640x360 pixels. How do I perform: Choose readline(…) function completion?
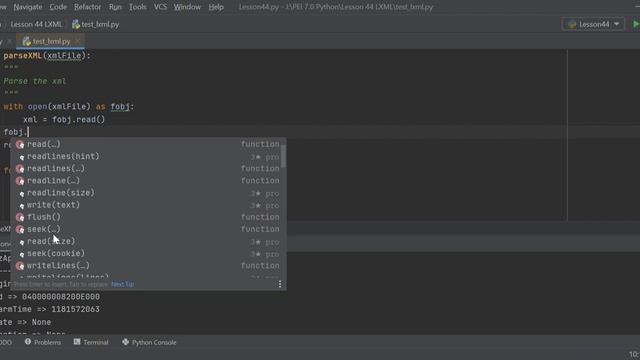click(x=148, y=180)
